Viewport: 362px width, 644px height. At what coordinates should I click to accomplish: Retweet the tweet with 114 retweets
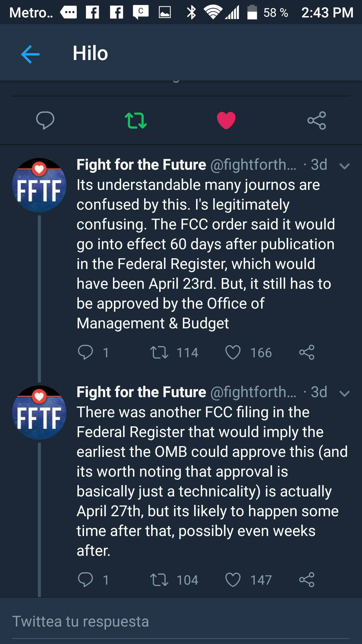[x=159, y=353]
